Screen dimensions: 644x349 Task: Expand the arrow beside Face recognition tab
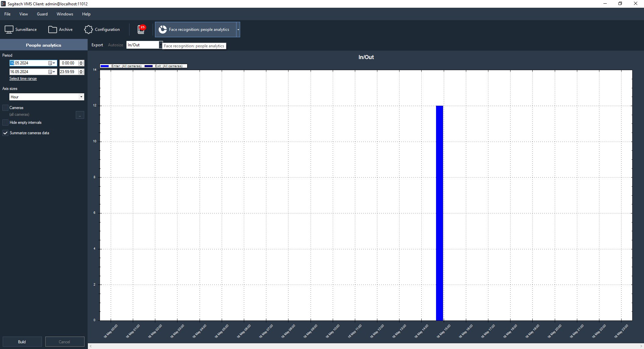pos(238,30)
